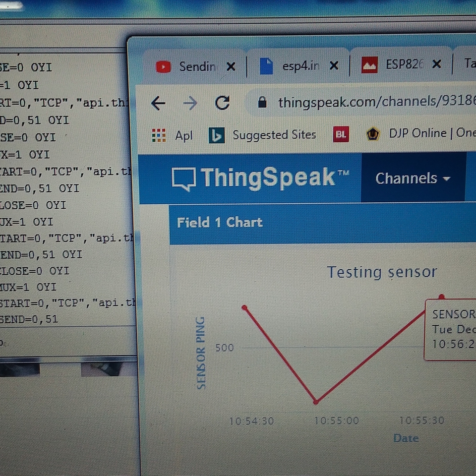Click the Apl bookmark label
Image resolution: width=476 pixels, height=476 pixels.
tap(183, 136)
